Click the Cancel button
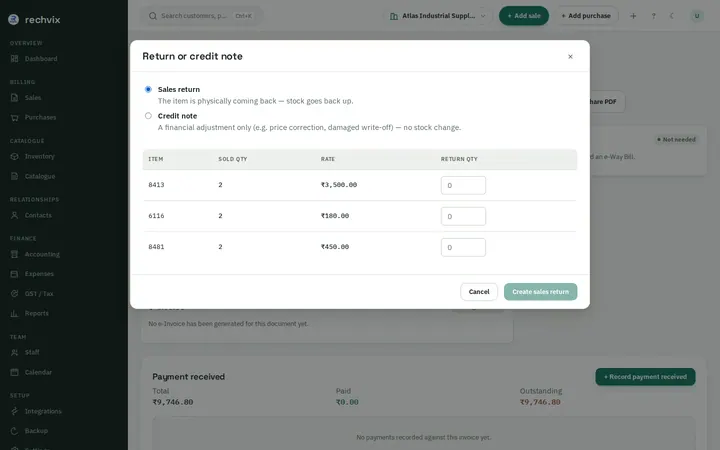Image resolution: width=720 pixels, height=450 pixels. point(479,292)
